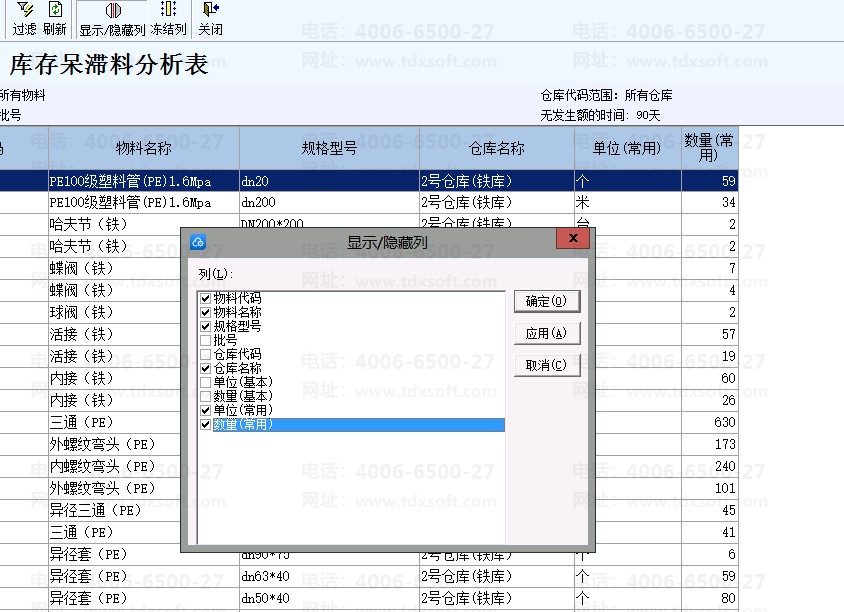The width and height of the screenshot is (844, 612).
Task: Click the 球阀（铁） row name
Action: 81,312
